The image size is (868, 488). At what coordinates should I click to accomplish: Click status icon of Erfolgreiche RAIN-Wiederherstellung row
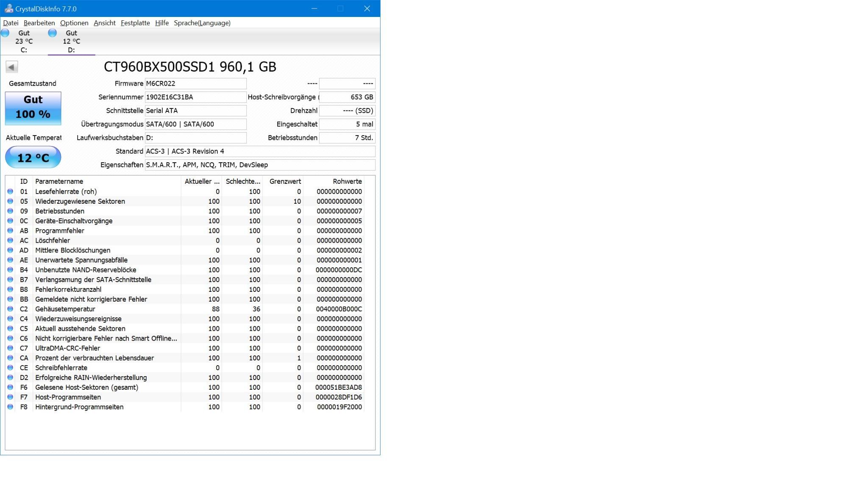coord(10,377)
